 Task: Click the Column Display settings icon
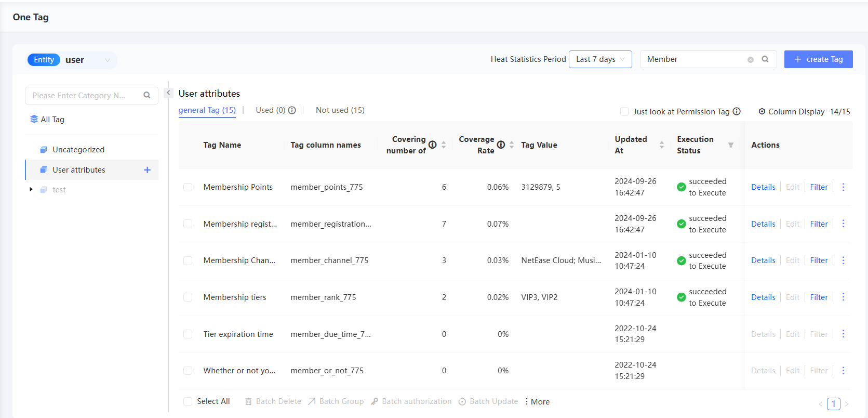(x=762, y=112)
